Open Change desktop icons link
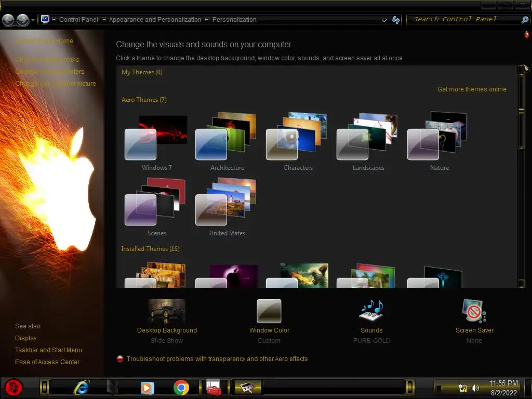This screenshot has height=399, width=532. point(47,59)
